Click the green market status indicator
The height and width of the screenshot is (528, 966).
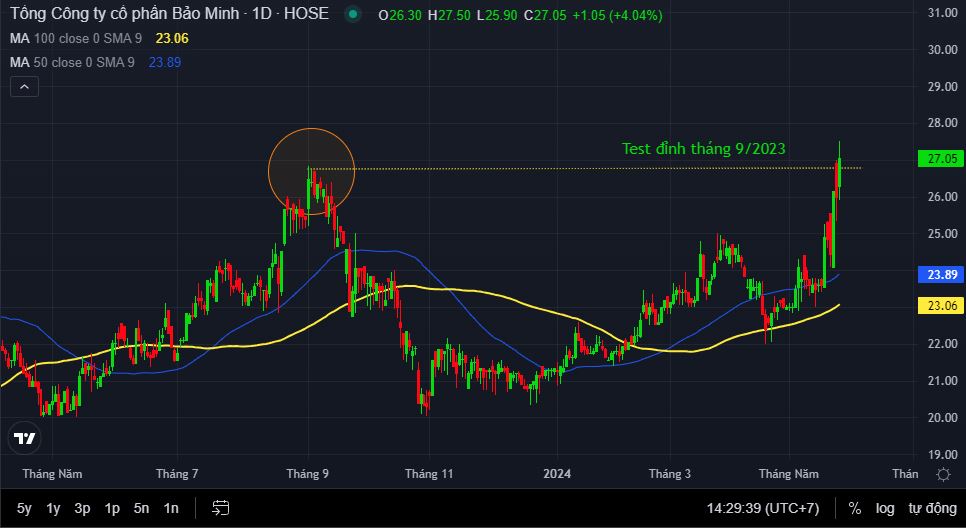pyautogui.click(x=352, y=15)
